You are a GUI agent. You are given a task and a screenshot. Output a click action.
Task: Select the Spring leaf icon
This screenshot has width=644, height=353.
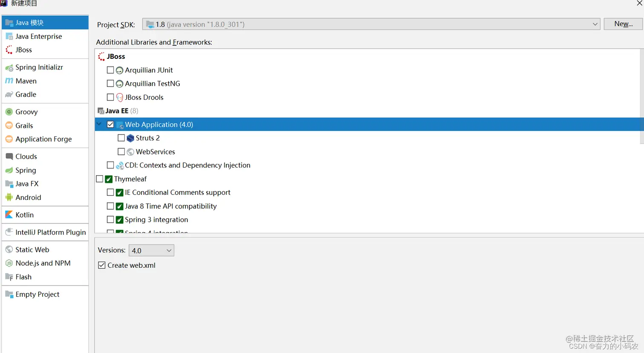point(9,170)
